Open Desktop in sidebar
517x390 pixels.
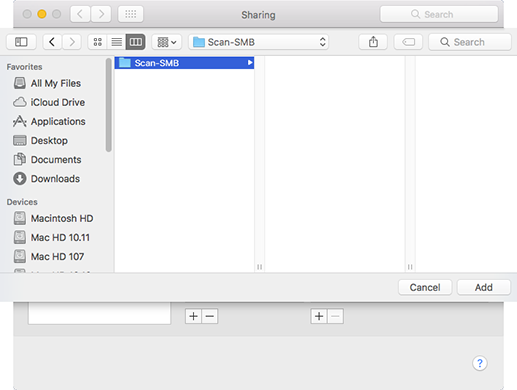pos(41,141)
